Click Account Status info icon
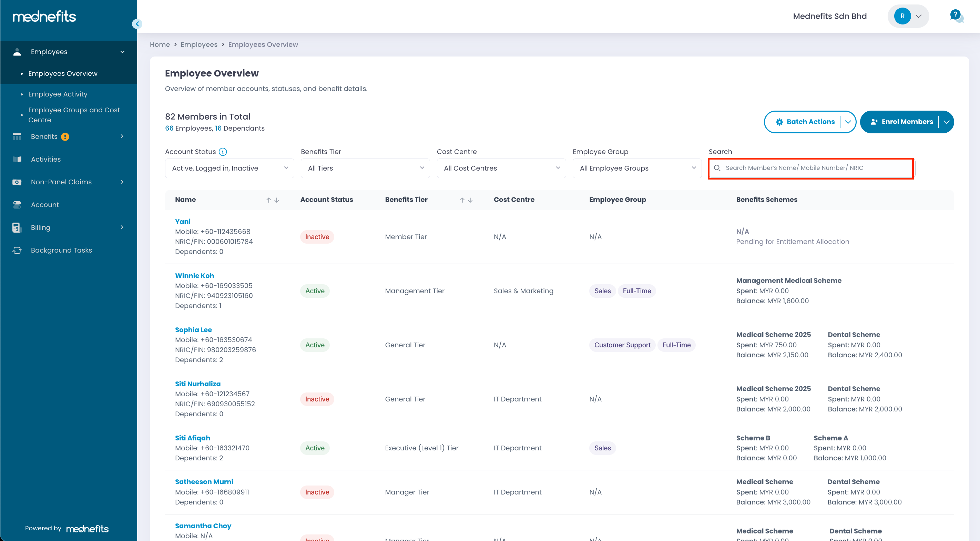This screenshot has height=541, width=980. [x=223, y=152]
